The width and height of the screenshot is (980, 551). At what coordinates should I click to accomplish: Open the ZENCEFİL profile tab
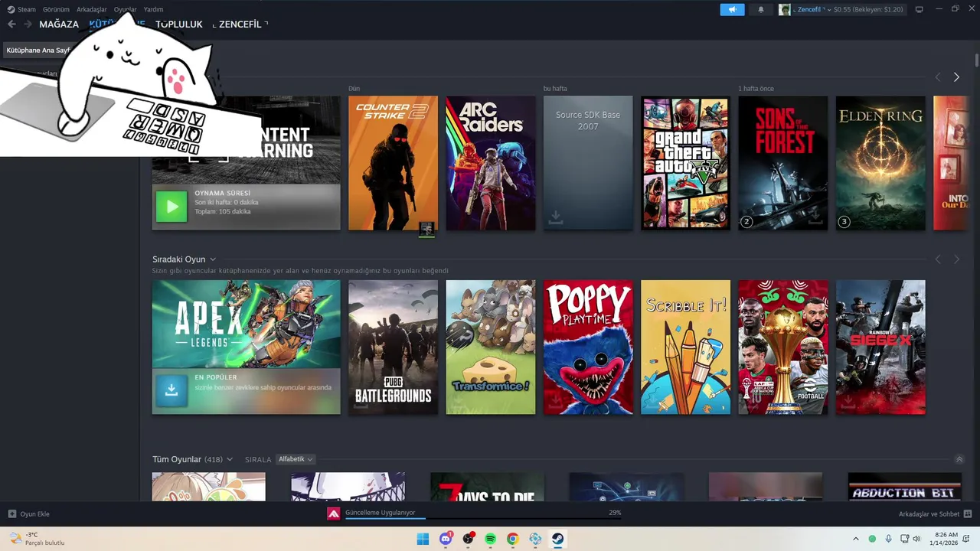click(240, 24)
